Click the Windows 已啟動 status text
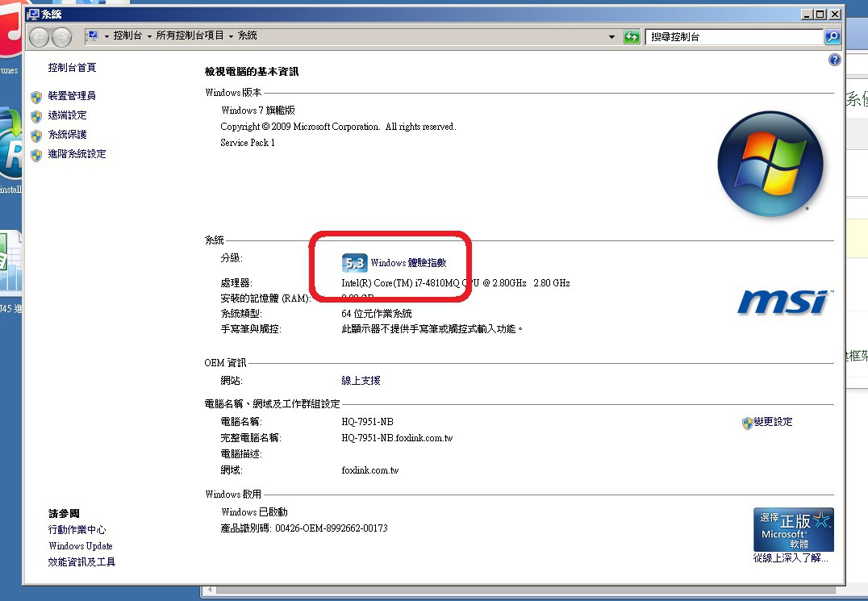Viewport: 868px width, 601px height. click(x=254, y=512)
